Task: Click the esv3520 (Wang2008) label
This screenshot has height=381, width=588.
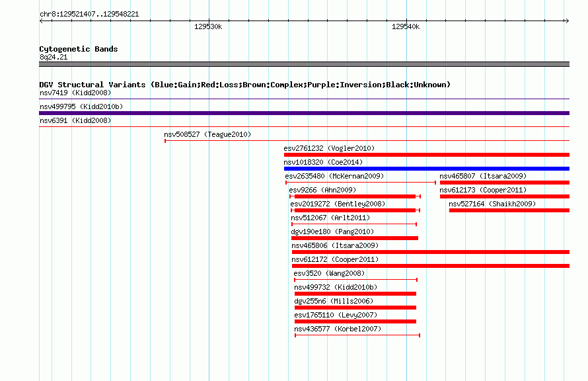Action: [x=329, y=273]
